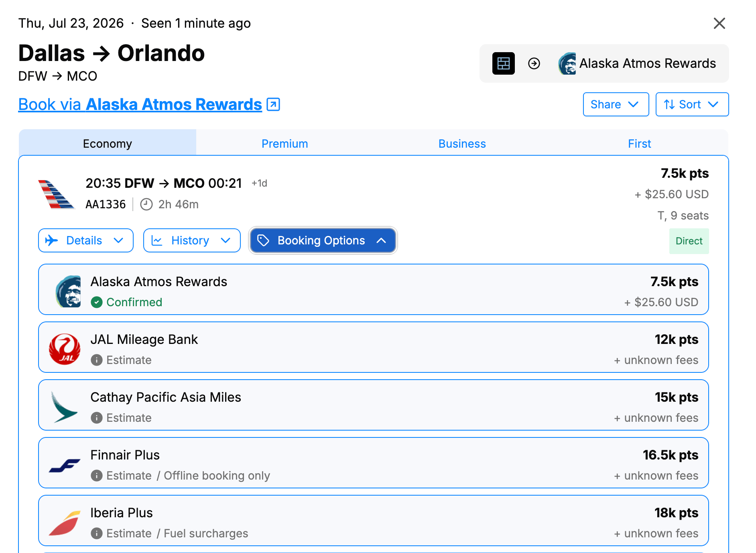
Task: Switch to the Premium cabin tab
Action: point(285,143)
